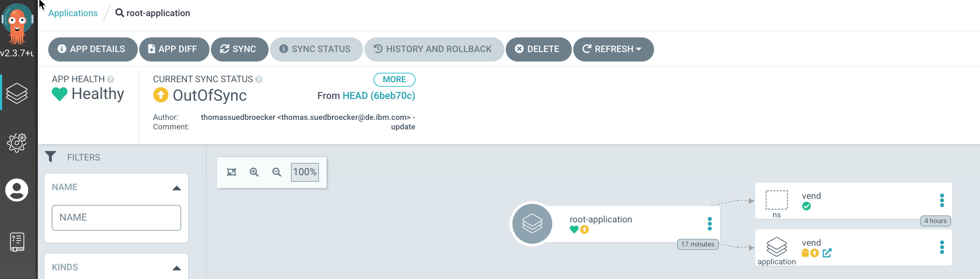Zoom out of the application graph
This screenshot has width=980, height=279.
[x=277, y=172]
